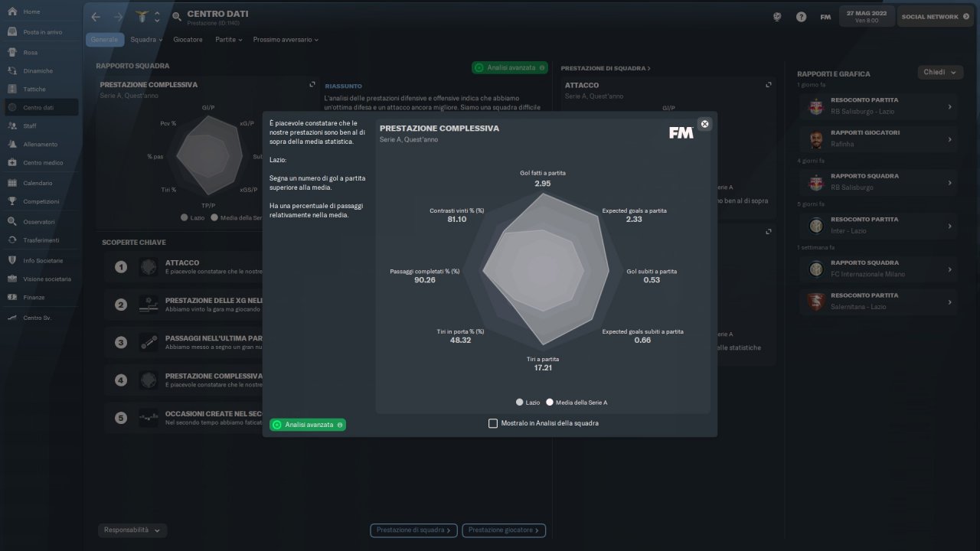Open Prestazione di squadra heading link
The image size is (980, 551).
pyautogui.click(x=605, y=68)
